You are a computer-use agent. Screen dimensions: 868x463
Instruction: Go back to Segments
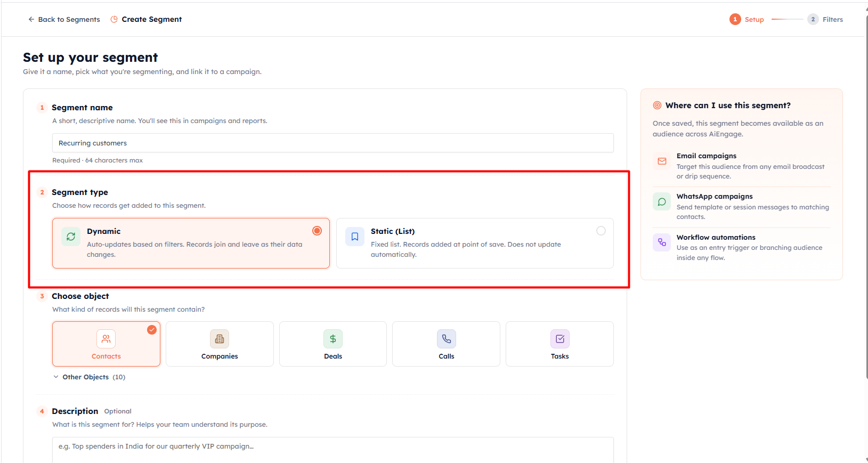[64, 19]
